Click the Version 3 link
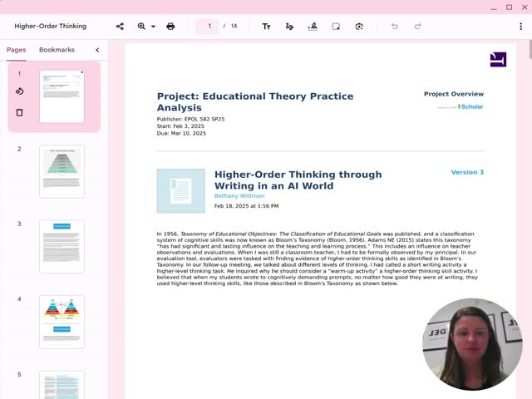 pos(466,172)
